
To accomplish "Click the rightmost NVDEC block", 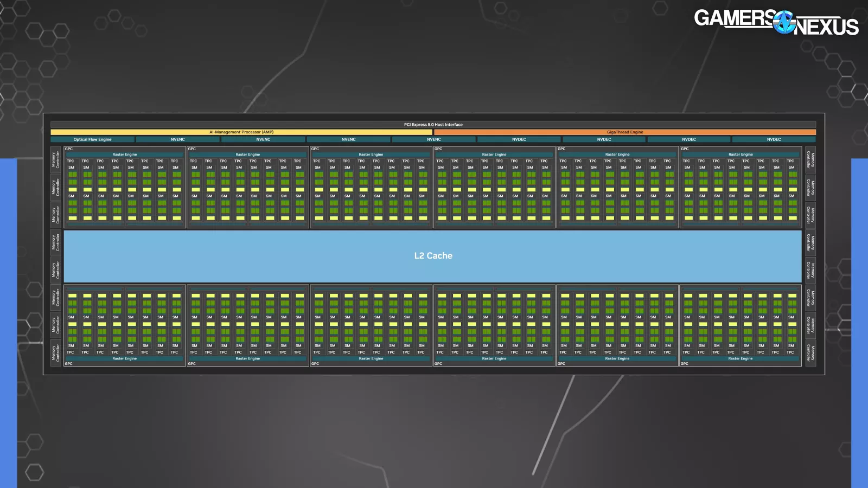I will pos(774,139).
